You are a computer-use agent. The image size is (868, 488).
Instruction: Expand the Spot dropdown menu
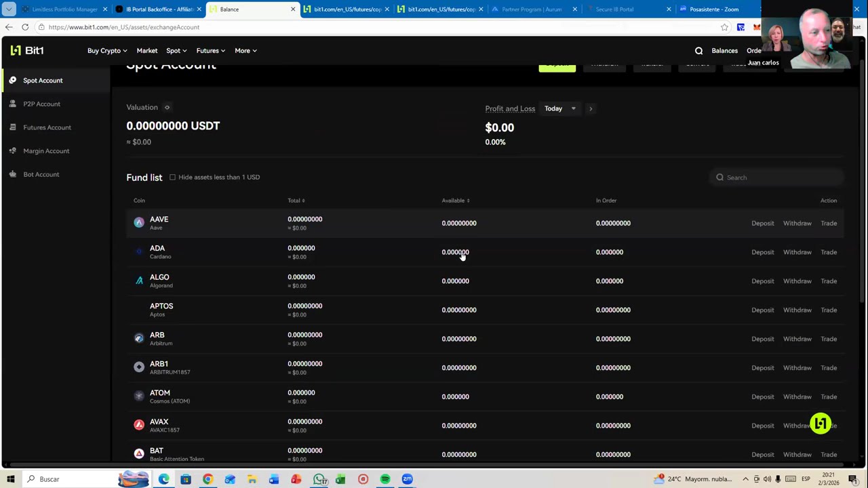(176, 51)
